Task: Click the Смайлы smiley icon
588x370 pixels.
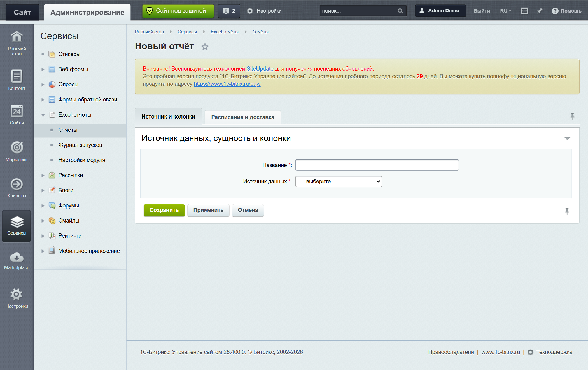Action: click(x=52, y=221)
